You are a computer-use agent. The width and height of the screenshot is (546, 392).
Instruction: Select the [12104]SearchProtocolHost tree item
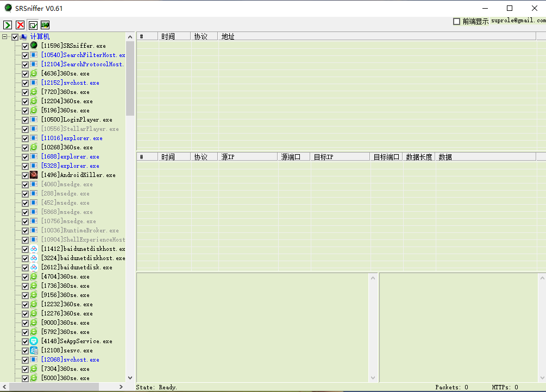coord(82,64)
